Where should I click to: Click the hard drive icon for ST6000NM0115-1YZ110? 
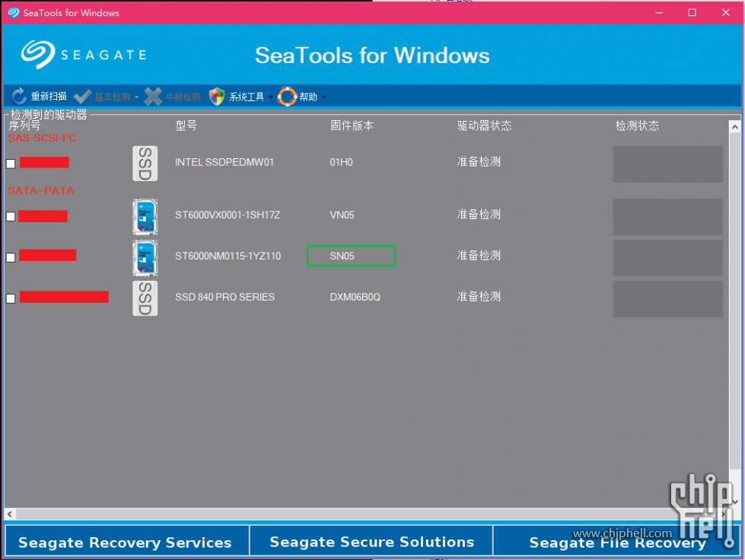145,257
